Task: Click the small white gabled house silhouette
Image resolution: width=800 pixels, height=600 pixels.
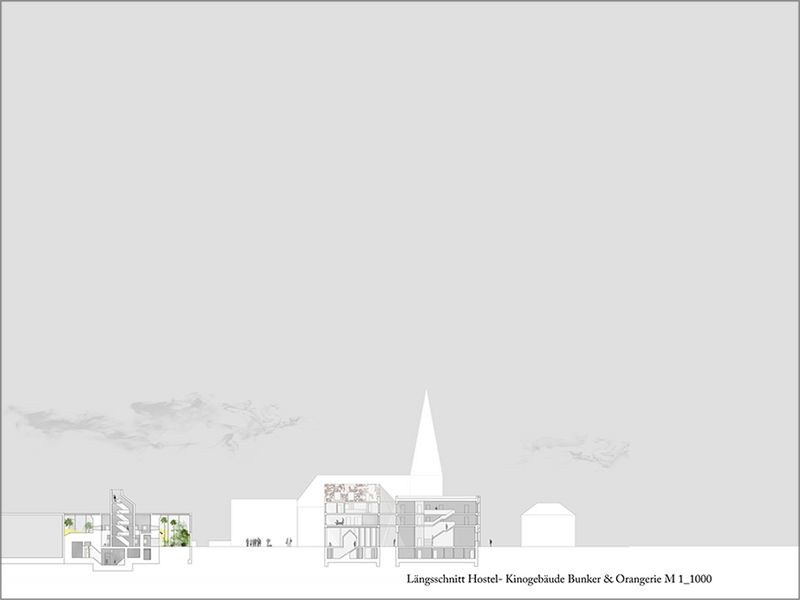Action: [x=548, y=524]
